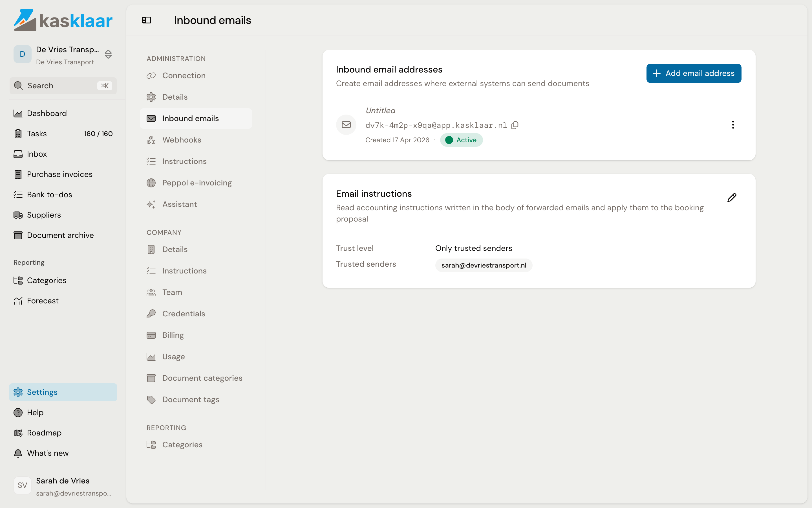Open Purchase invoices

tap(63, 174)
